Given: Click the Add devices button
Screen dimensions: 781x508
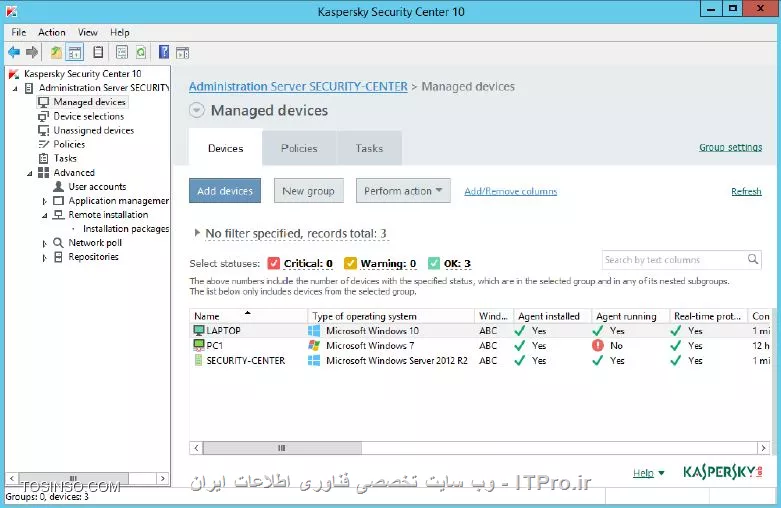Looking at the screenshot, I should [x=225, y=191].
